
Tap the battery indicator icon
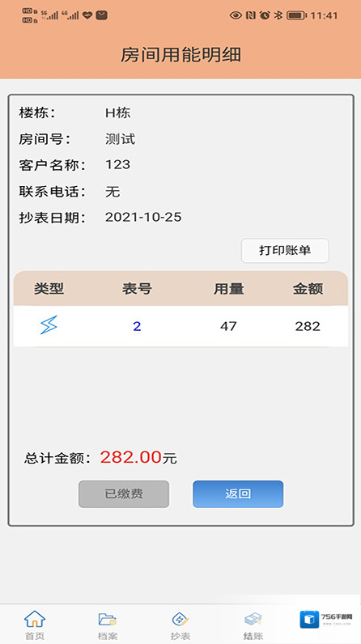[296, 15]
